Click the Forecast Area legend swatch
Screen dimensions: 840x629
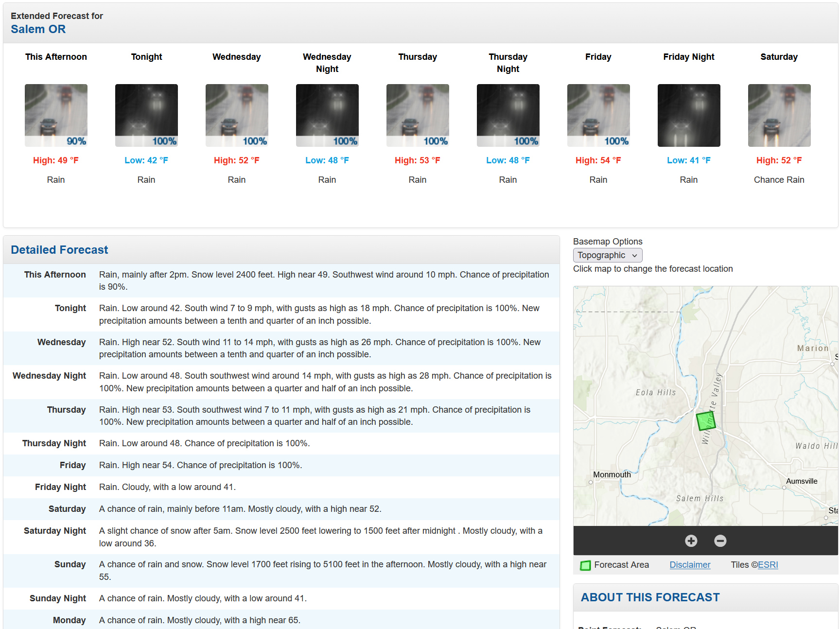(x=585, y=565)
